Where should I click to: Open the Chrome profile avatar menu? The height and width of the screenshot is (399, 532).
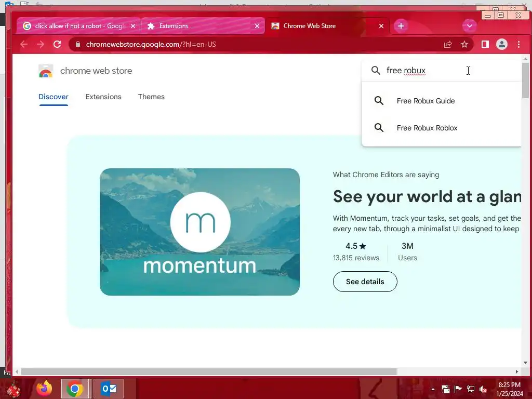point(502,44)
